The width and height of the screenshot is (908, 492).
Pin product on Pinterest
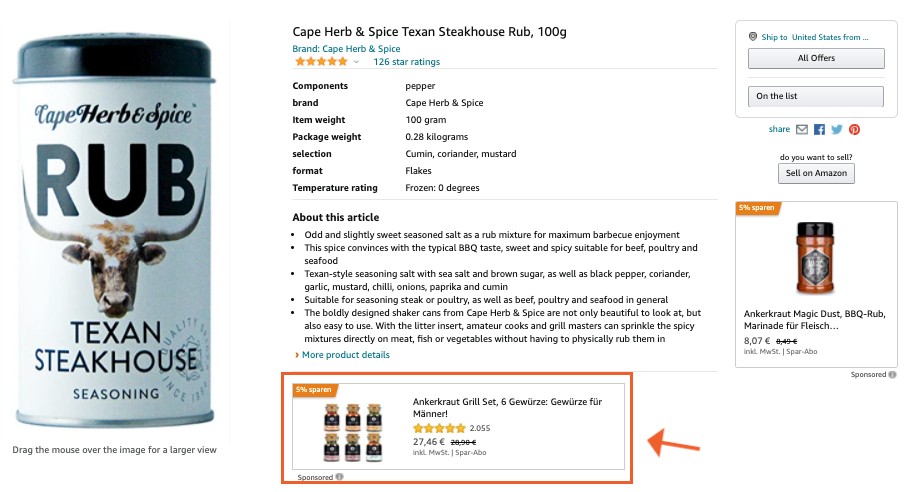coord(855,129)
